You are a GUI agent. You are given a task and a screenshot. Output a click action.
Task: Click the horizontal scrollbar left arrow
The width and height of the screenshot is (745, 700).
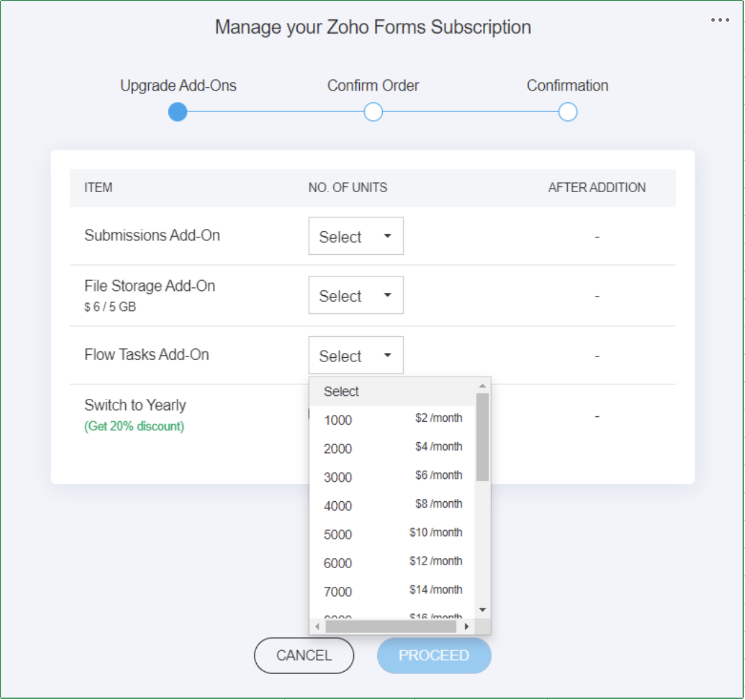[317, 627]
